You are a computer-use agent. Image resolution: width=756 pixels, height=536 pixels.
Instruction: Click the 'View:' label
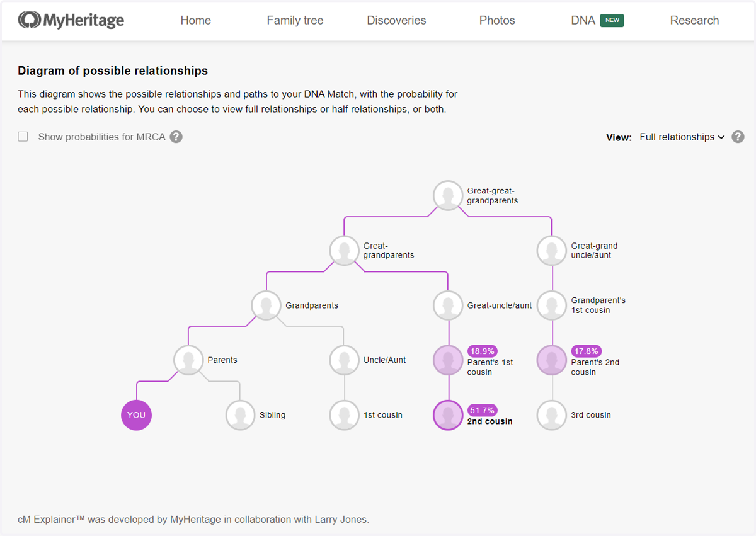(619, 137)
